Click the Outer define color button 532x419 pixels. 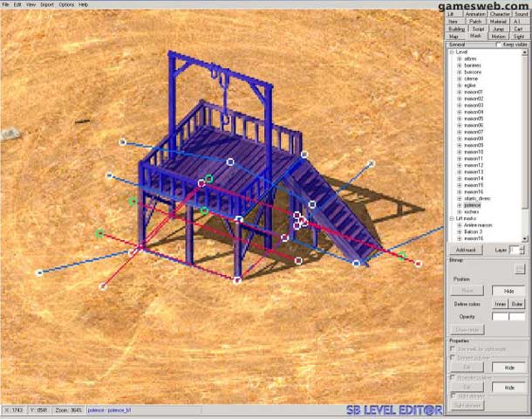(517, 304)
